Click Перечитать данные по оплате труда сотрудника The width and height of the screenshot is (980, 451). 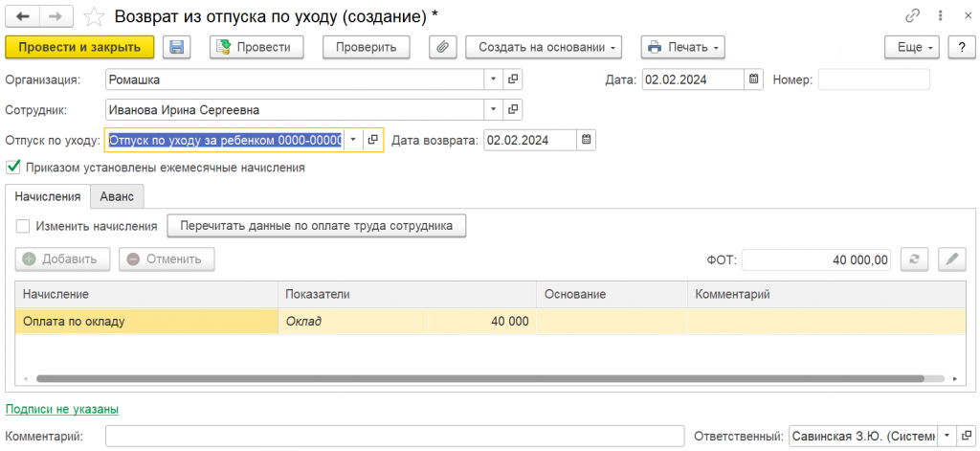pos(316,226)
